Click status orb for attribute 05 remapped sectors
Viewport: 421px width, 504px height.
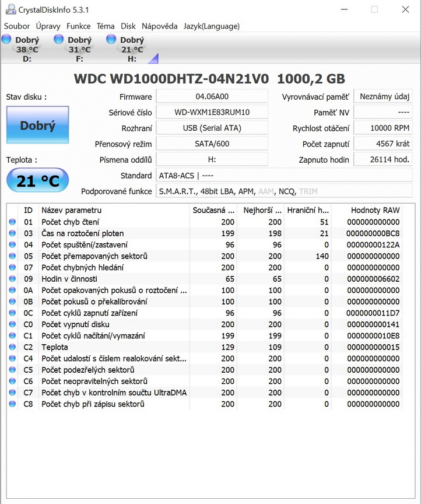pyautogui.click(x=13, y=256)
